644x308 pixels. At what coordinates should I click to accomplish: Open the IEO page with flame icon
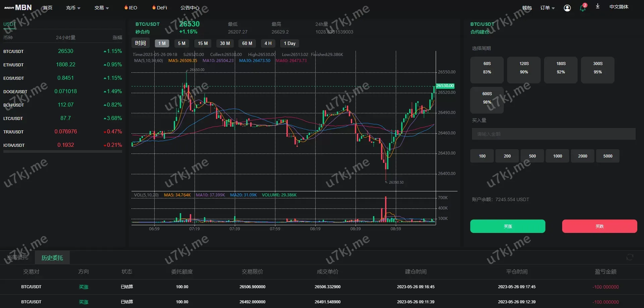tap(131, 7)
